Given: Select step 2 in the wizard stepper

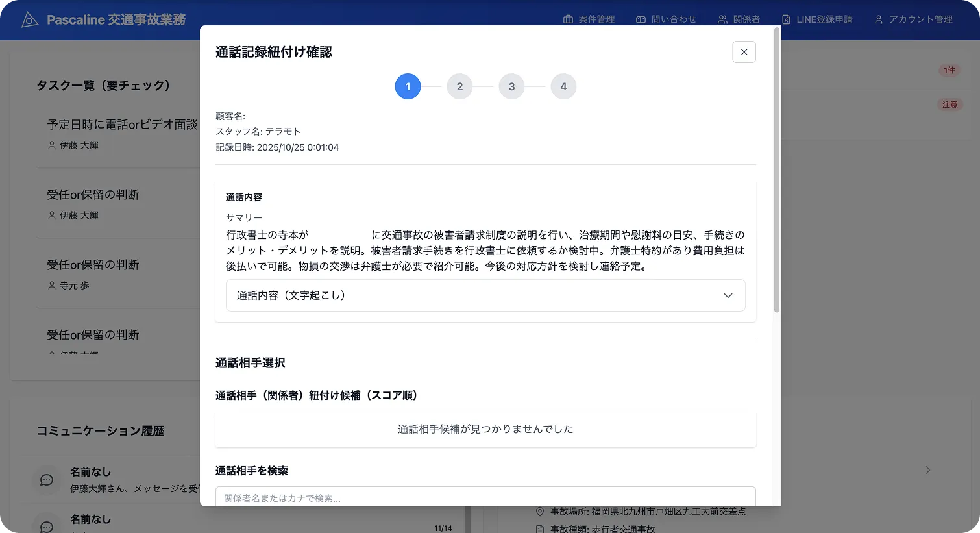Looking at the screenshot, I should [x=459, y=86].
